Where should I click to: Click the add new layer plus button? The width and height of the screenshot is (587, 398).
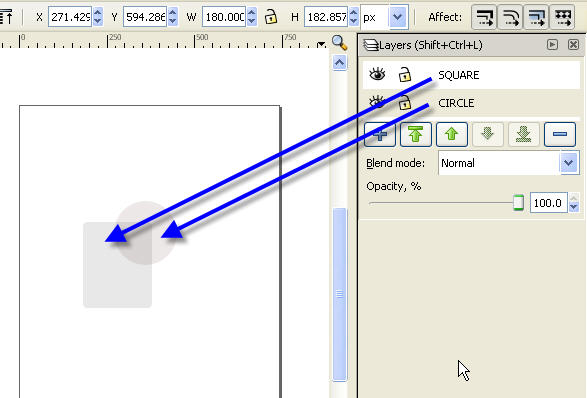[x=380, y=134]
